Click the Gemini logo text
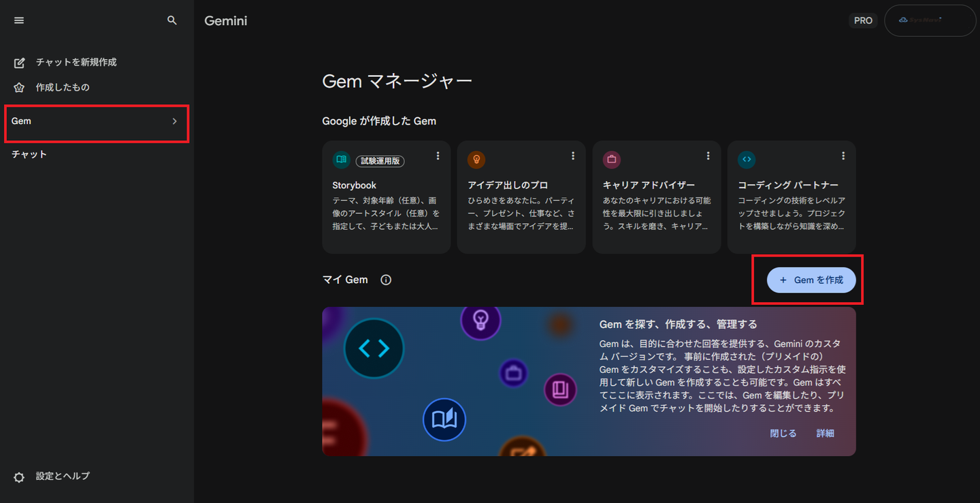Image resolution: width=980 pixels, height=503 pixels. tap(226, 21)
